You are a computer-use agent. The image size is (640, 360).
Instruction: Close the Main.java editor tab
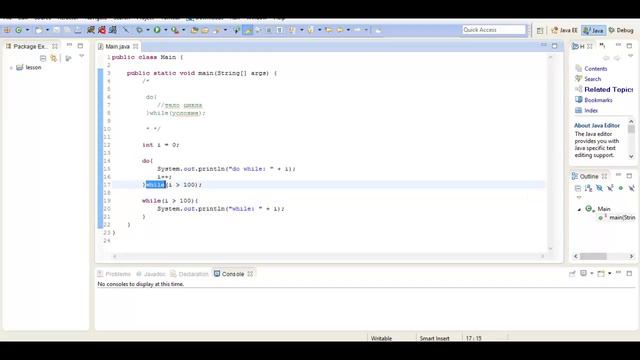(x=135, y=47)
